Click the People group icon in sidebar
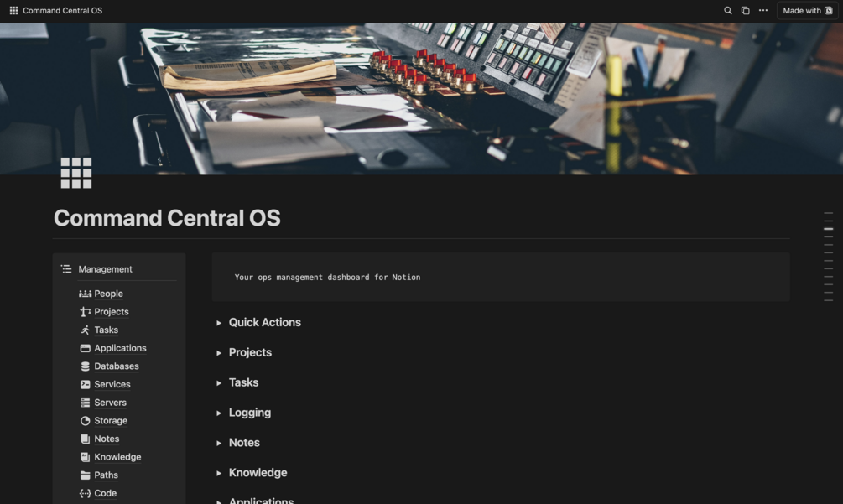The image size is (843, 504). (85, 294)
